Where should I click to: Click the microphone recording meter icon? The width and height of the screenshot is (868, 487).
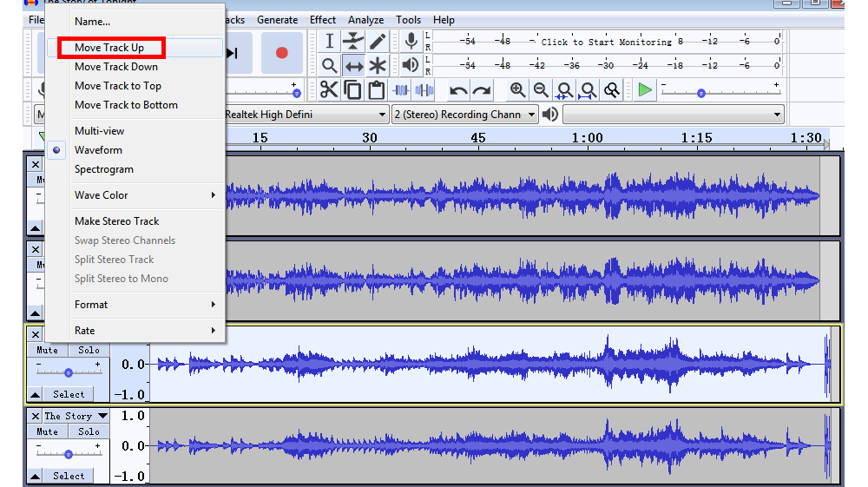click(x=411, y=42)
